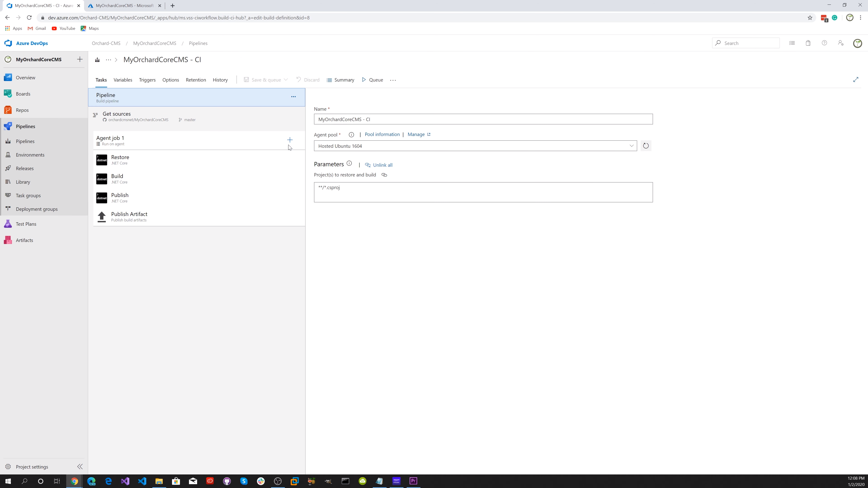The height and width of the screenshot is (488, 868).
Task: Select Agent job 1 row
Action: click(199, 141)
